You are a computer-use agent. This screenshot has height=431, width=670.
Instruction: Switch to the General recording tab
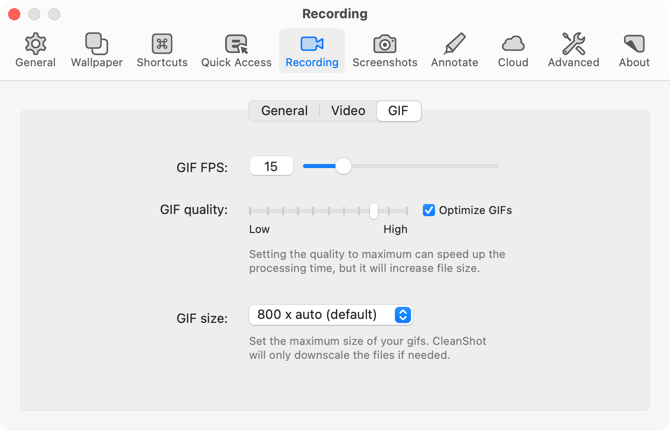click(284, 111)
